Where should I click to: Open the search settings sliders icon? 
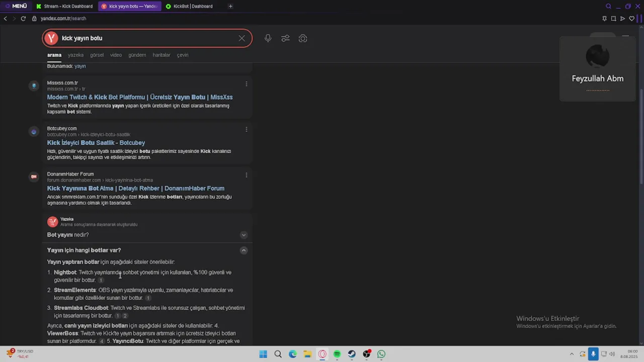click(285, 38)
